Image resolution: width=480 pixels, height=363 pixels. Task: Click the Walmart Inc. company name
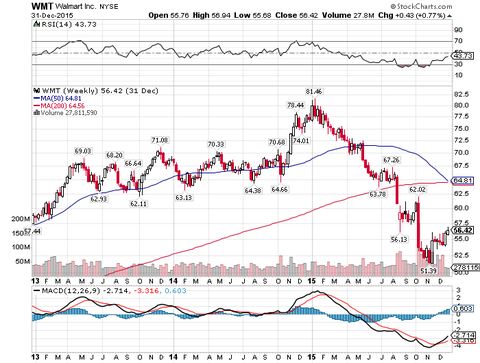(75, 6)
